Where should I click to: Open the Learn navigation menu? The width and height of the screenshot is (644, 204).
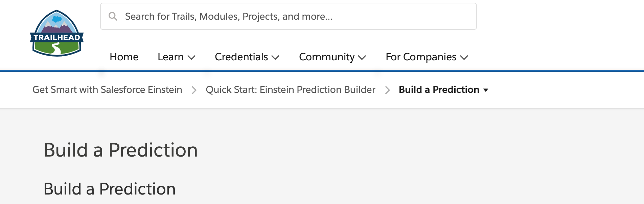click(170, 57)
